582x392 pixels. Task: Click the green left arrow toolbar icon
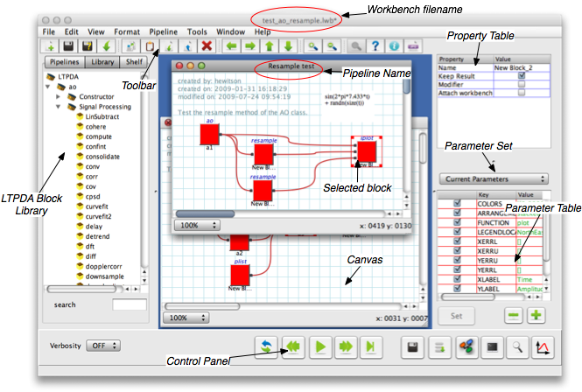pyautogui.click(x=232, y=46)
